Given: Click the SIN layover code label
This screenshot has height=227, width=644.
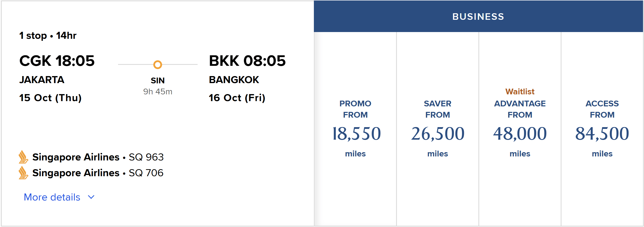Looking at the screenshot, I should (x=158, y=81).
